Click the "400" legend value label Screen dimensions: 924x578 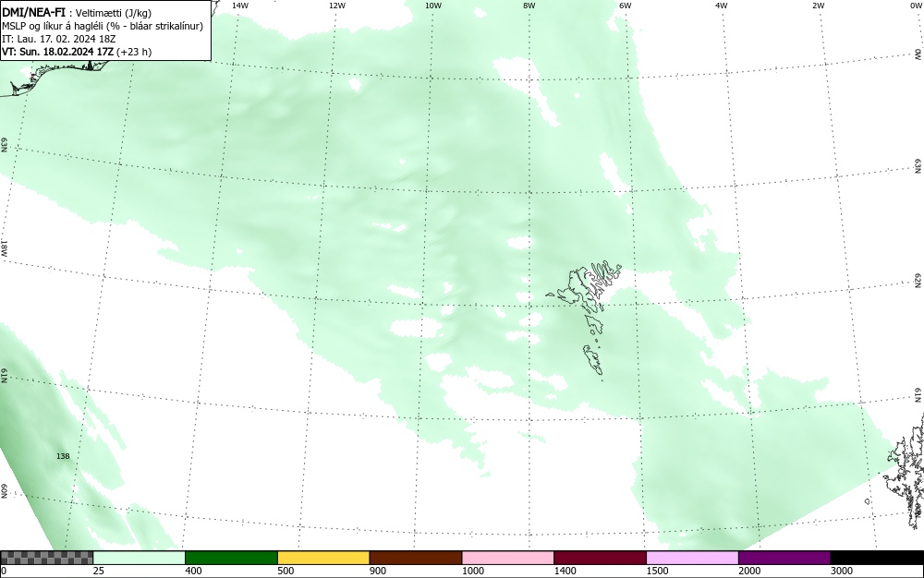193,571
